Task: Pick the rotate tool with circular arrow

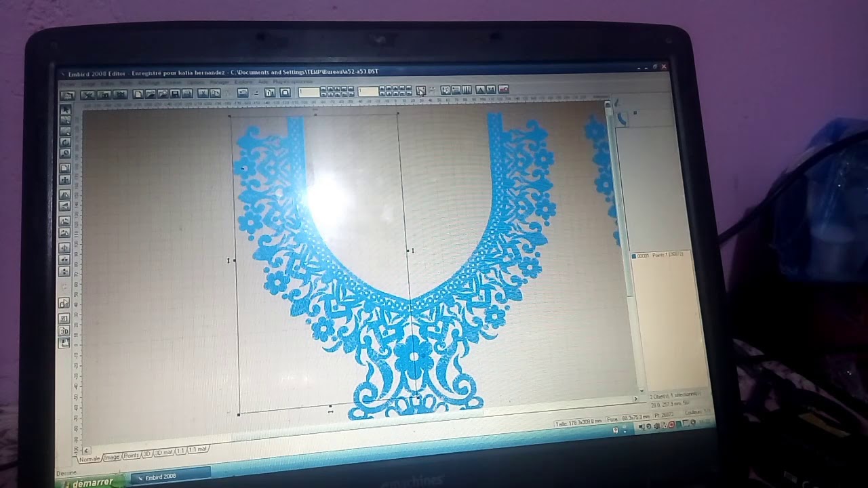Action: [66, 142]
